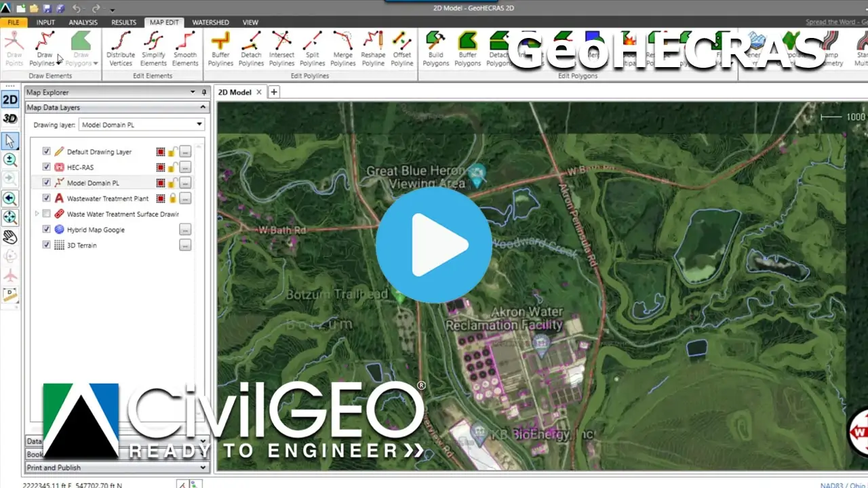Select the Draw Polylines tool
The image size is (868, 488).
point(44,47)
